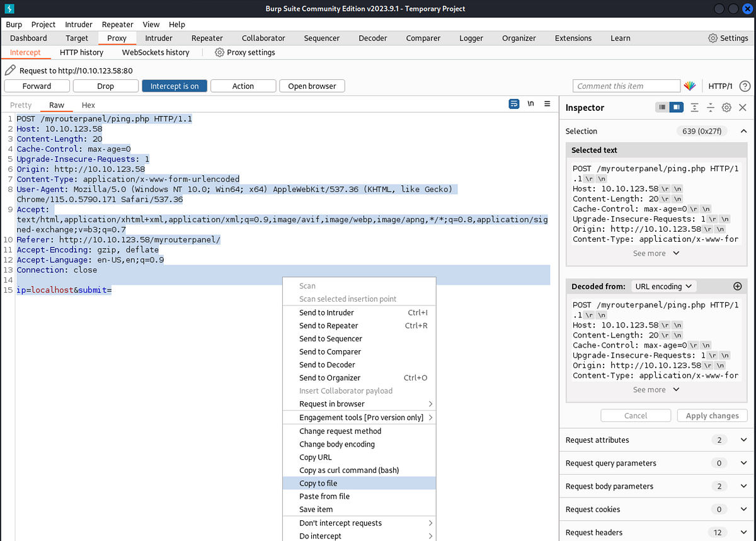756x541 pixels.
Task: Switch to WebSockets history tab
Action: coord(156,52)
